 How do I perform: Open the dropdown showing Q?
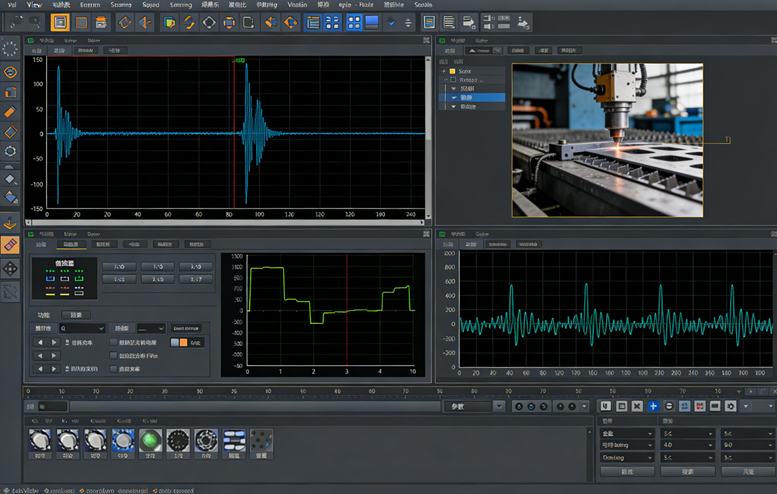click(x=82, y=327)
